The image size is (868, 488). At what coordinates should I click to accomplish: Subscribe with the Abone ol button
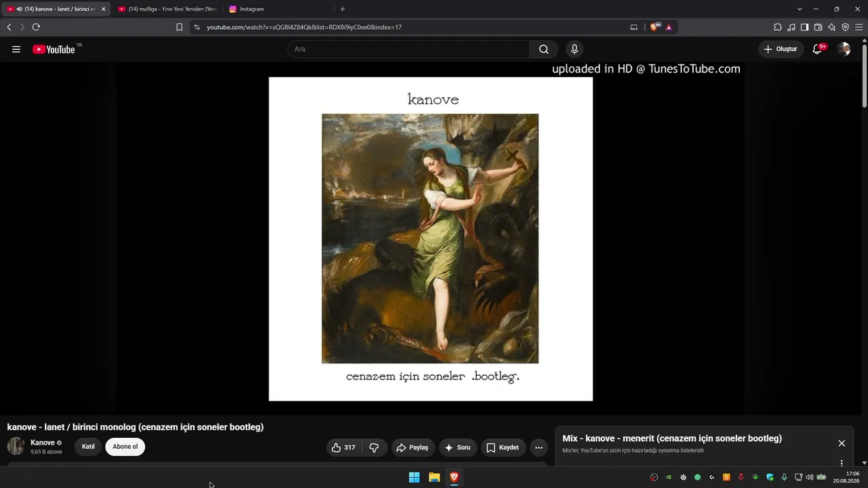coord(125,447)
